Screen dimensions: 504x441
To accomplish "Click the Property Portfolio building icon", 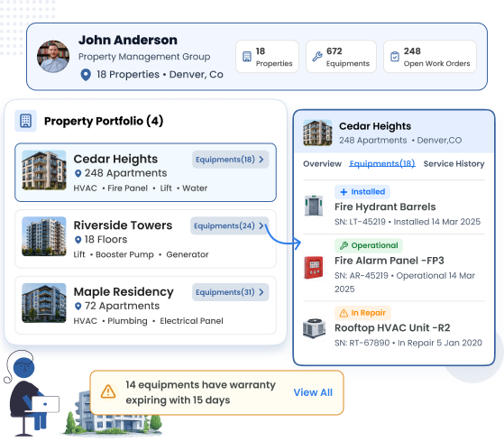I will [26, 121].
